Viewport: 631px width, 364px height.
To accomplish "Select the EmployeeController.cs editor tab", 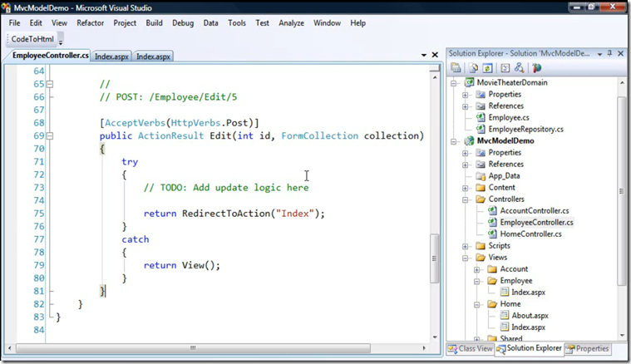I will tap(50, 56).
